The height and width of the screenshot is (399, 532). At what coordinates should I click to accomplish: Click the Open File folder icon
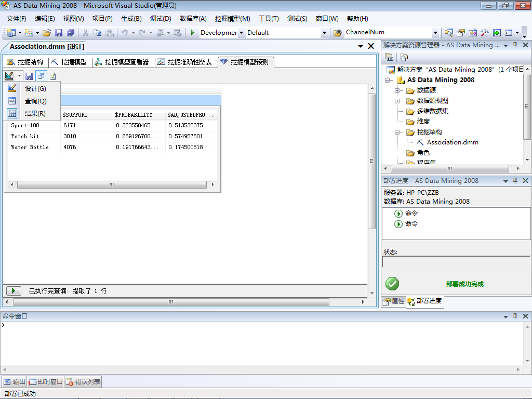(47, 33)
